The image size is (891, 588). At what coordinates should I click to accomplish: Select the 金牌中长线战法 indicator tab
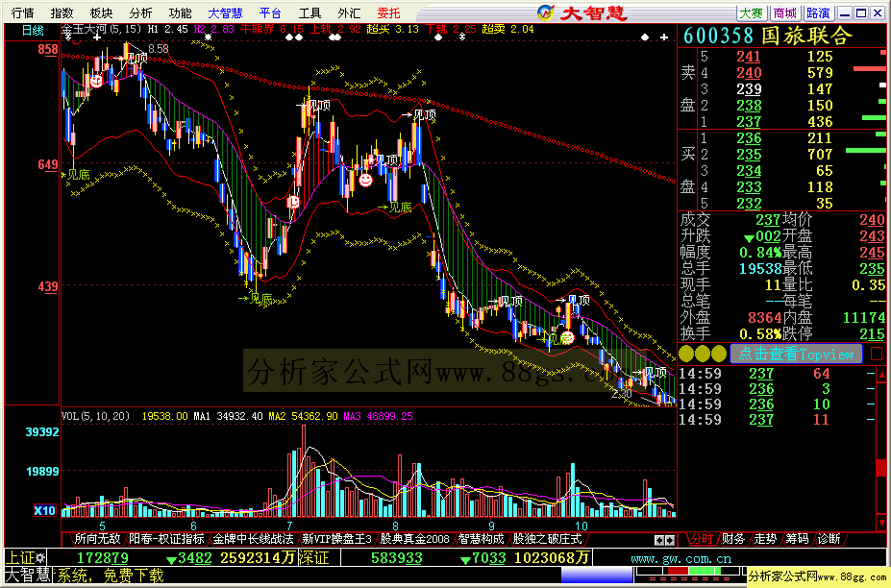pos(253,539)
